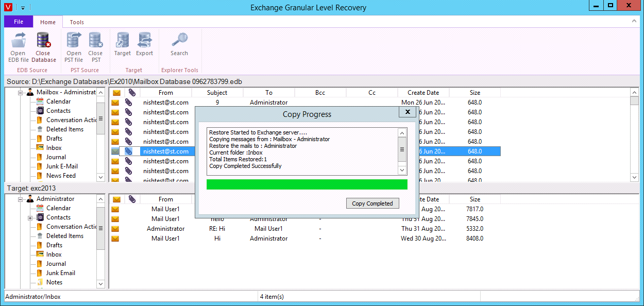The height and width of the screenshot is (306, 644).
Task: Select Contacts in the Source mailbox tree
Action: [x=59, y=111]
